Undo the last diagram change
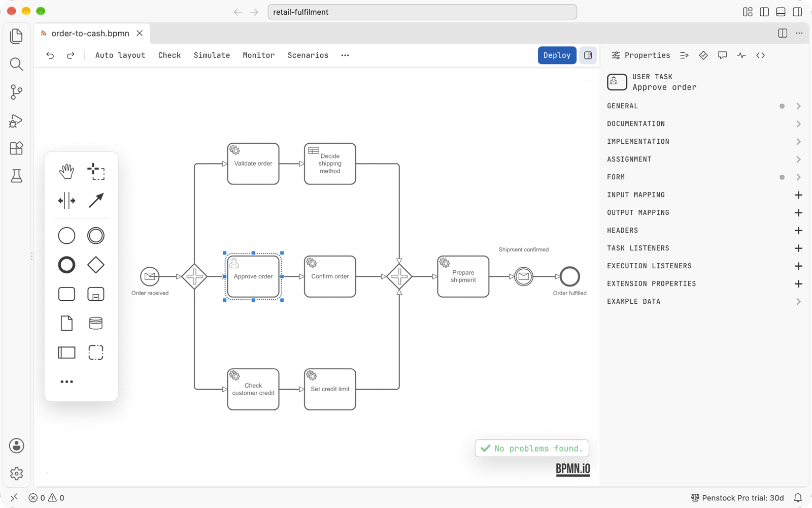The width and height of the screenshot is (812, 508). click(50, 55)
